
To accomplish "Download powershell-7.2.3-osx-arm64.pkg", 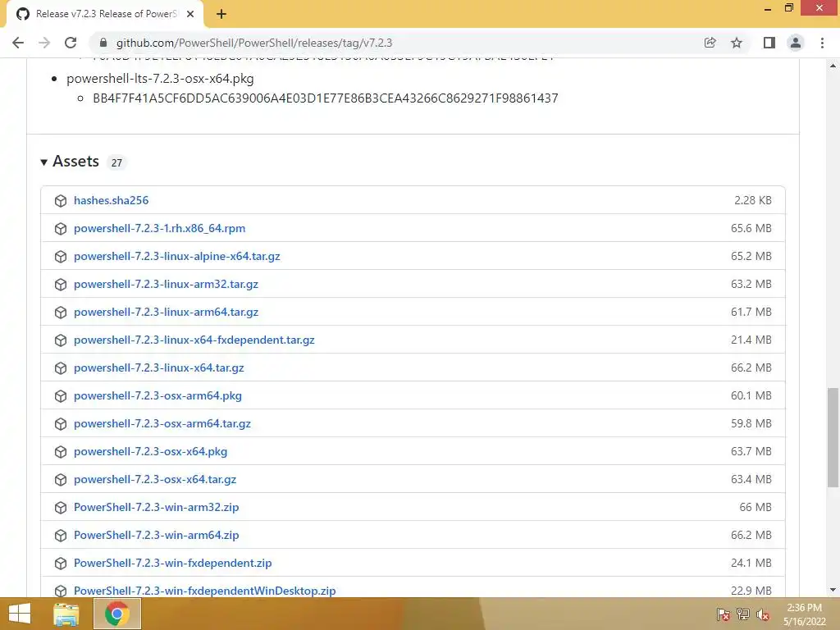I will (x=157, y=395).
